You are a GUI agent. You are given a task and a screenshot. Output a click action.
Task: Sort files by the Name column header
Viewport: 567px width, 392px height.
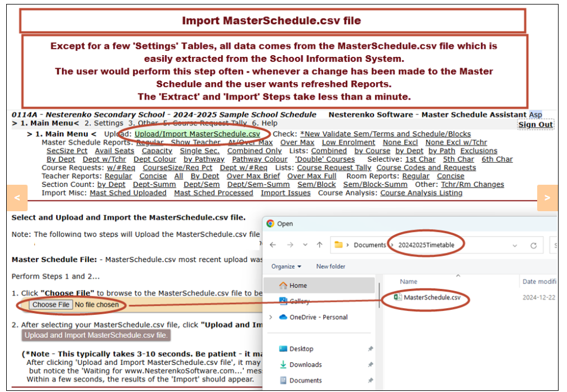coord(409,281)
